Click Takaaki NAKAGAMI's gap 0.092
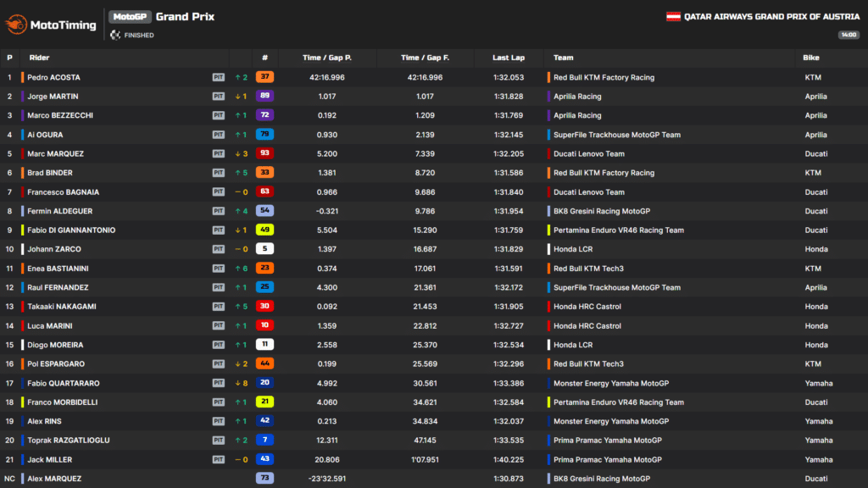Image resolution: width=868 pixels, height=488 pixels. point(327,307)
